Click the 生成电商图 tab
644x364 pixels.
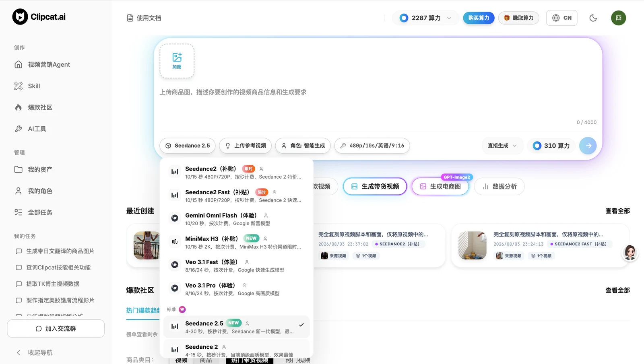pos(440,187)
